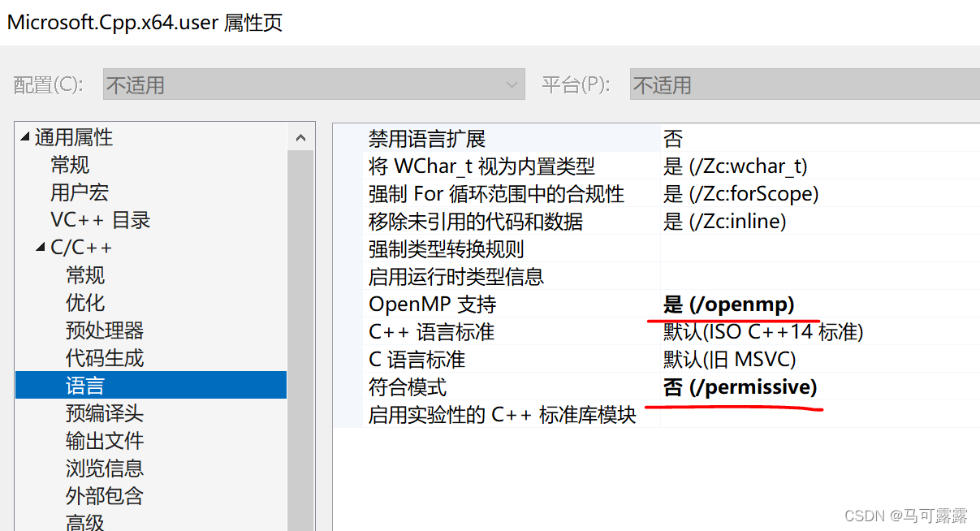Open the 预处理器 settings page
Viewport: 980px width, 531px height.
105,329
